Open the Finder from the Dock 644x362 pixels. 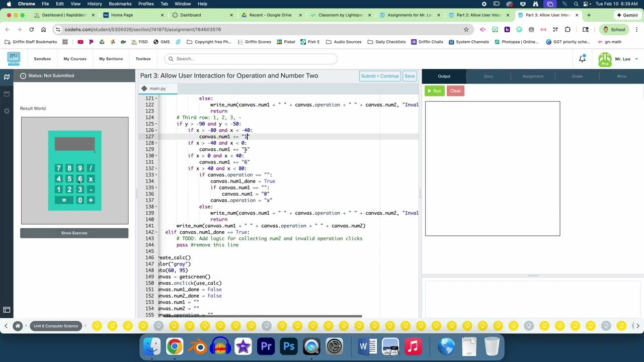(x=152, y=346)
